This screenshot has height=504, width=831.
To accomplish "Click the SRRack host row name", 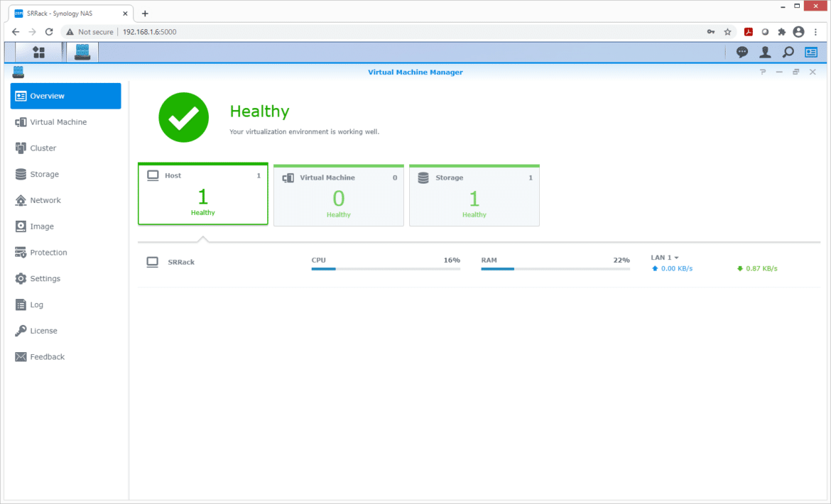I will click(x=181, y=262).
